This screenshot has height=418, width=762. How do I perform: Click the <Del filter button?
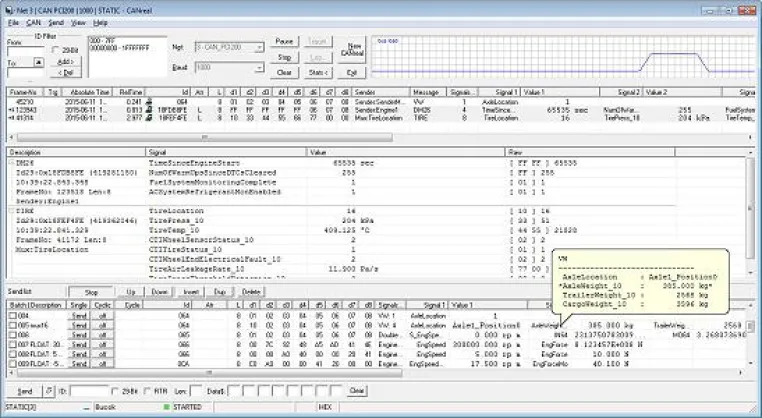(66, 73)
